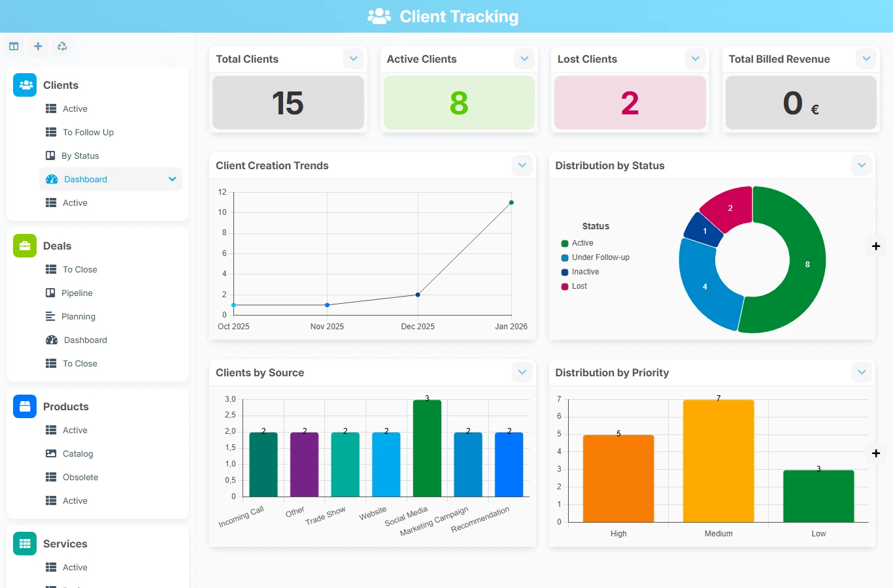Image resolution: width=893 pixels, height=588 pixels.
Task: Toggle Lost status in legend
Action: coord(574,286)
